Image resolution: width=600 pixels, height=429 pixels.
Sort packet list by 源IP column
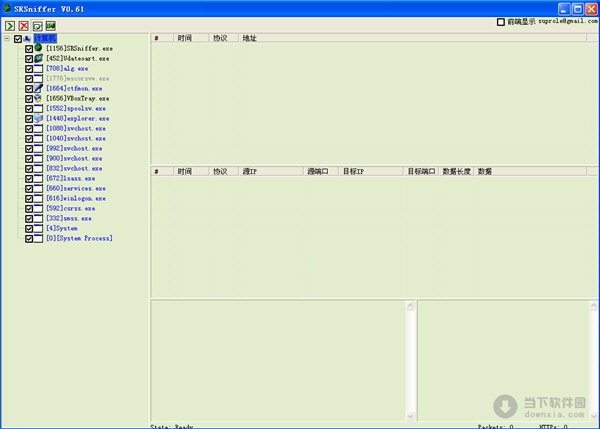[271, 171]
